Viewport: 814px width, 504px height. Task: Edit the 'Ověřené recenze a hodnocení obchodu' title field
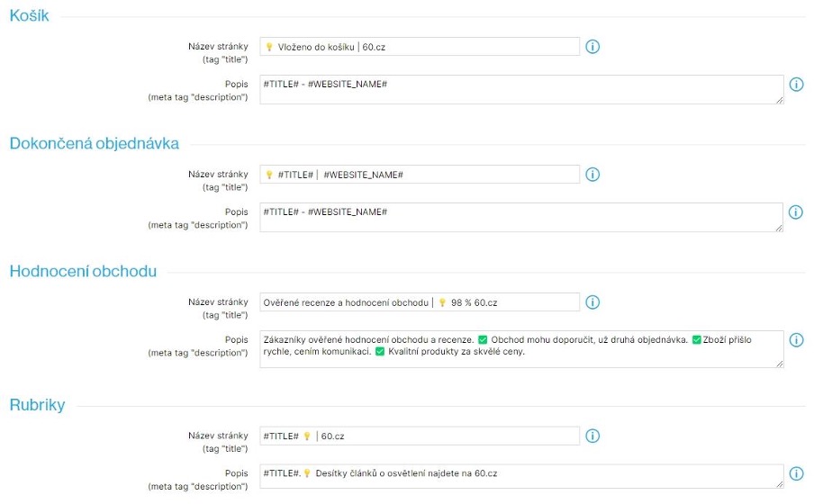pos(420,302)
